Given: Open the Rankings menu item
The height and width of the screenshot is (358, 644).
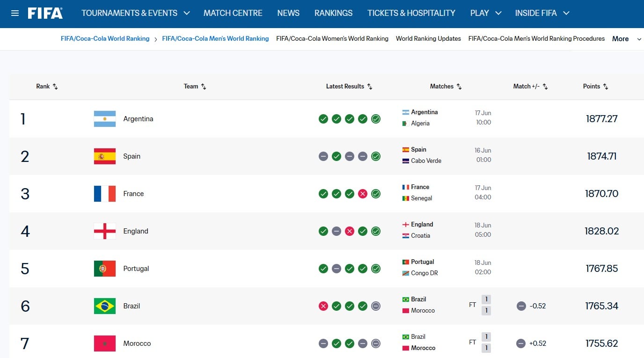Looking at the screenshot, I should [334, 13].
